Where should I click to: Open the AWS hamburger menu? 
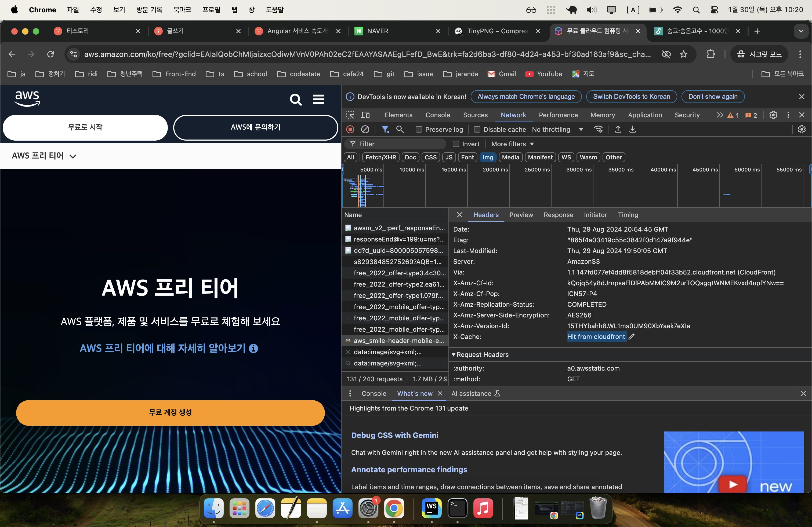tap(318, 99)
